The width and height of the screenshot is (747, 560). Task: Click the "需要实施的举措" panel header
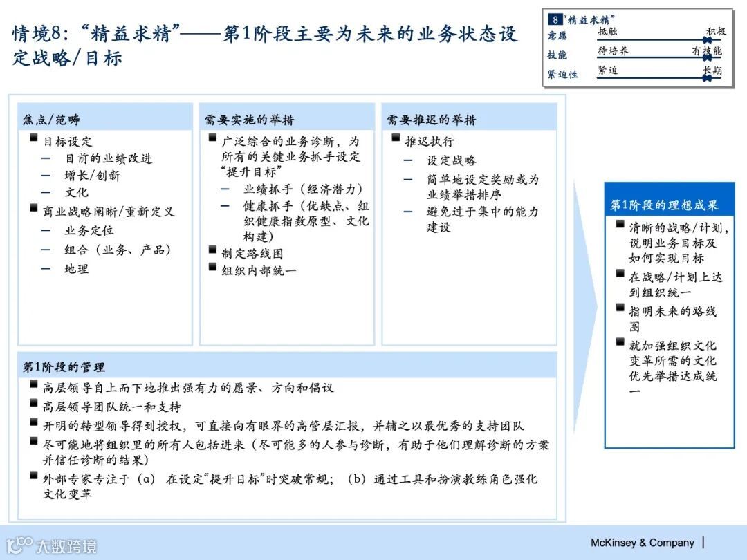[x=287, y=118]
